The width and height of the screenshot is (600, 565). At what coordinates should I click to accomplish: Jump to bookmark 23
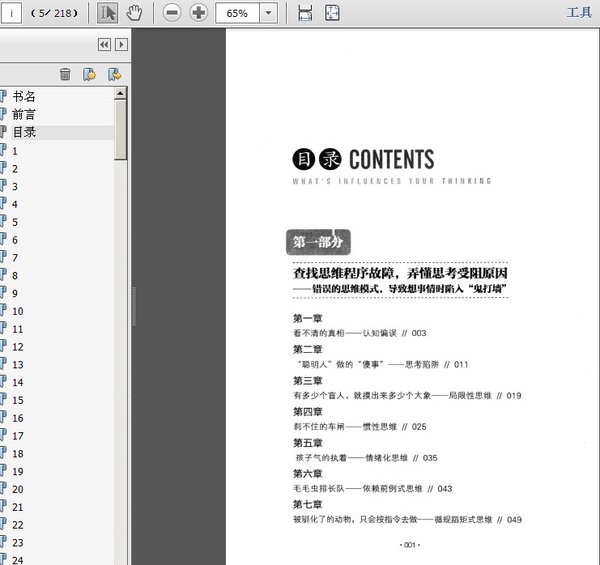point(18,543)
